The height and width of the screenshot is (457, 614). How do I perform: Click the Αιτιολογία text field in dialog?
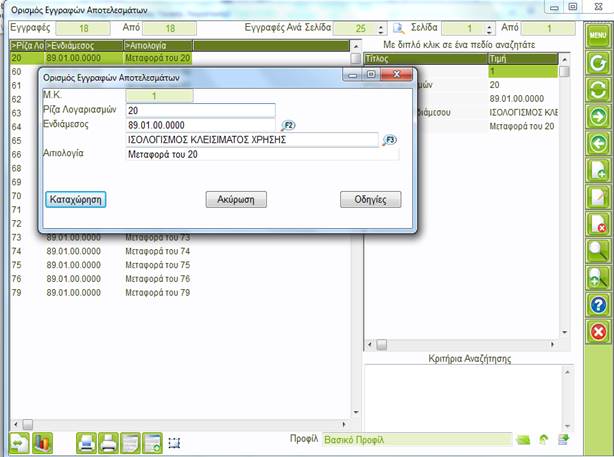click(x=262, y=155)
